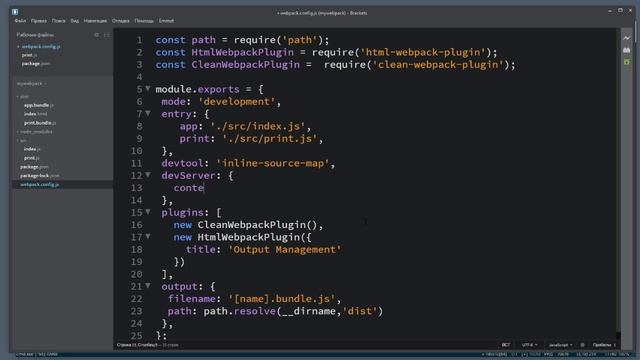Fold the entry block at line 7
Screen dimensions: 640x360
148,113
